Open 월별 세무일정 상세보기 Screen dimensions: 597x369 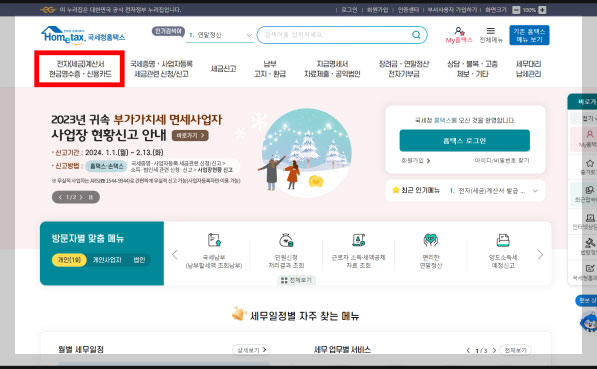pos(251,350)
